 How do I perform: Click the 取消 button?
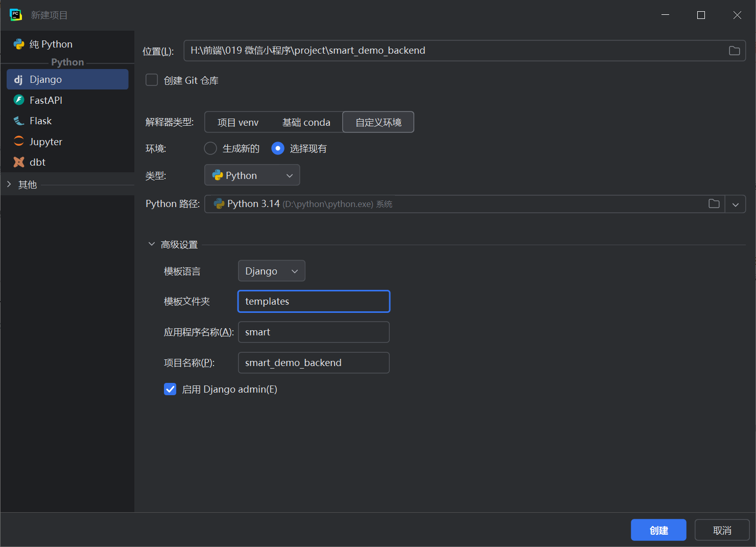[x=722, y=530]
